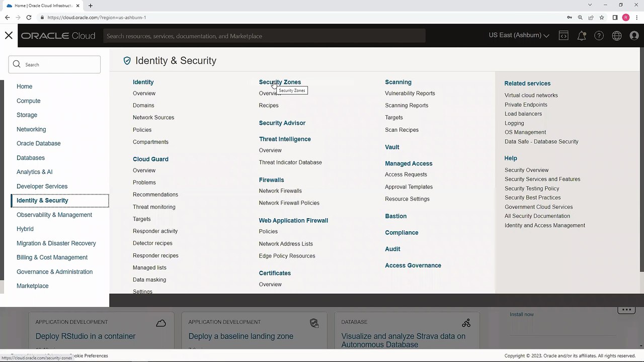Click the three-dot button above Install now

626,309
